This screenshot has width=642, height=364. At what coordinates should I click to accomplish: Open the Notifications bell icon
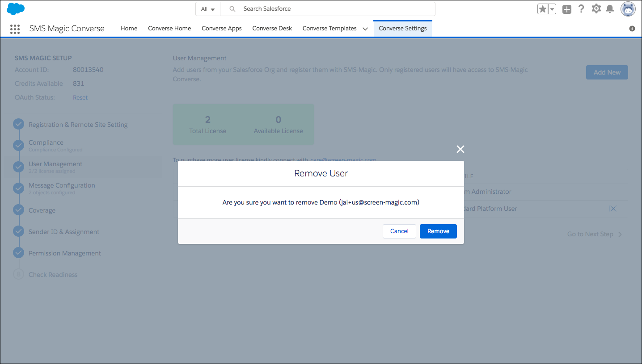pyautogui.click(x=610, y=9)
